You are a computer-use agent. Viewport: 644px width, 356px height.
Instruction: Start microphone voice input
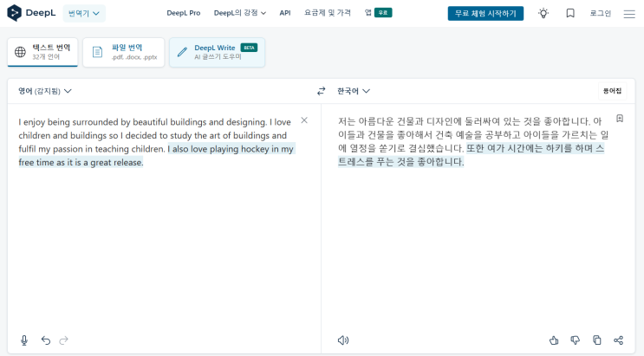pyautogui.click(x=24, y=340)
